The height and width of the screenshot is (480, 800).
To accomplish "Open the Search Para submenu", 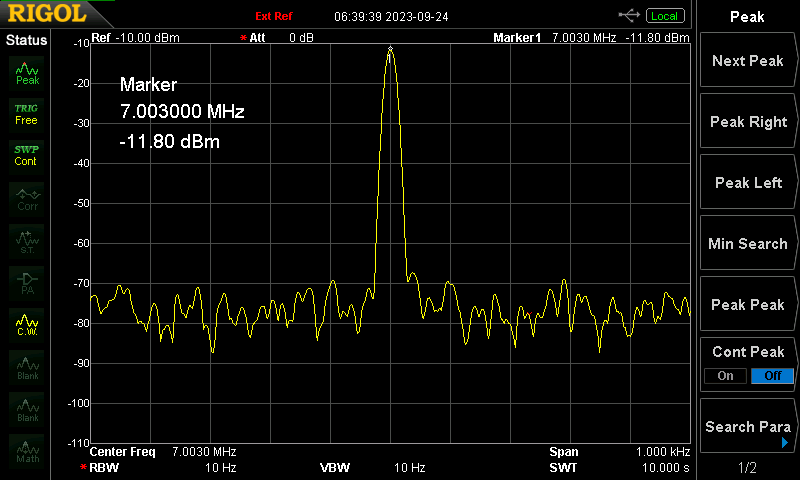I will (748, 426).
